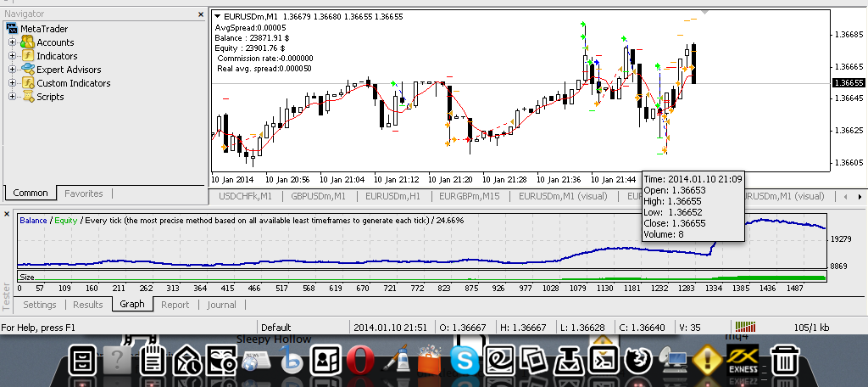Expand the Accounts tree node
This screenshot has width=868, height=387.
12,42
